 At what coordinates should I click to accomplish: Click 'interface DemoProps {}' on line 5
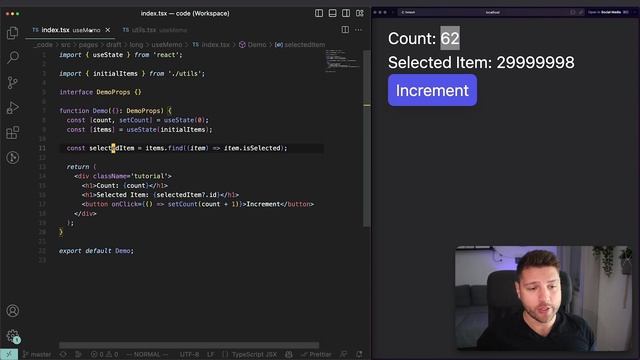[x=100, y=92]
